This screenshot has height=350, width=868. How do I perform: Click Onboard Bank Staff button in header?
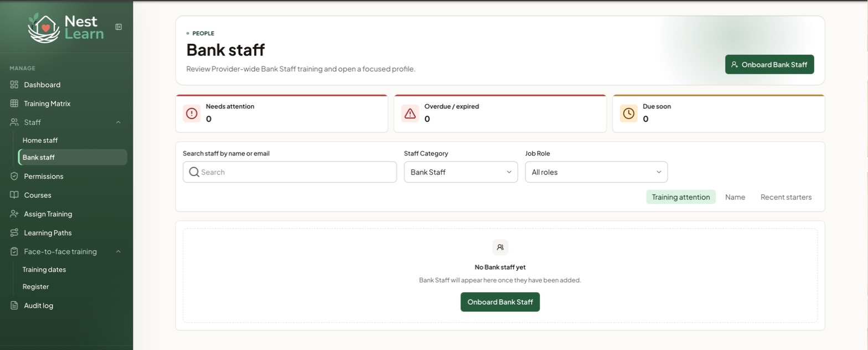coord(769,64)
